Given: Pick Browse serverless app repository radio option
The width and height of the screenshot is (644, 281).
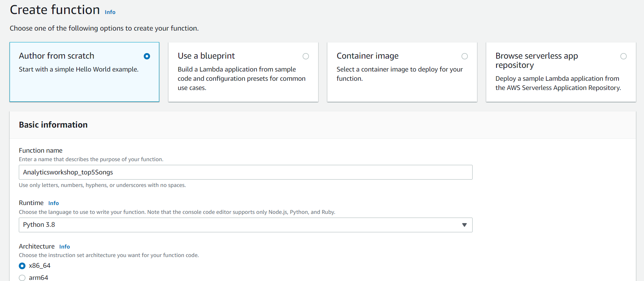Looking at the screenshot, I should (623, 56).
